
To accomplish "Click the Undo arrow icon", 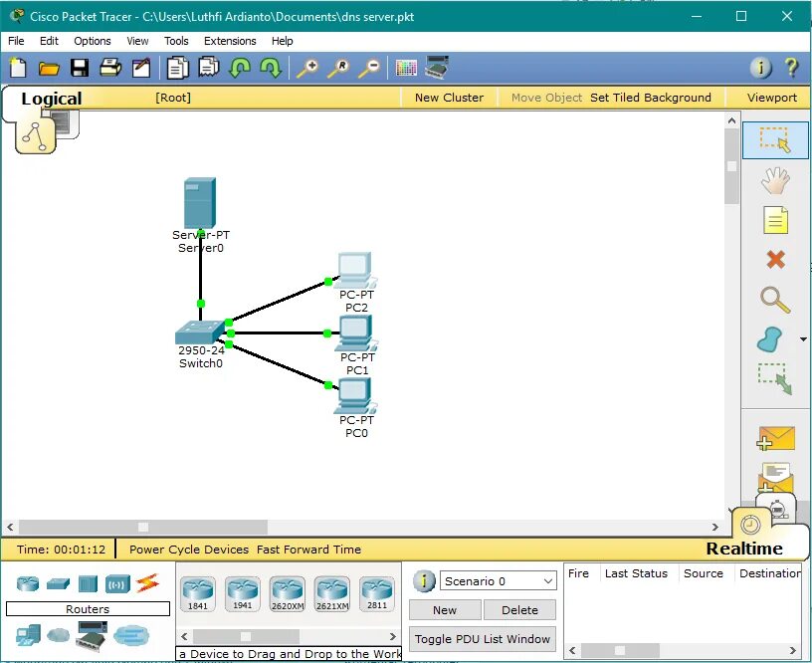I will (240, 68).
